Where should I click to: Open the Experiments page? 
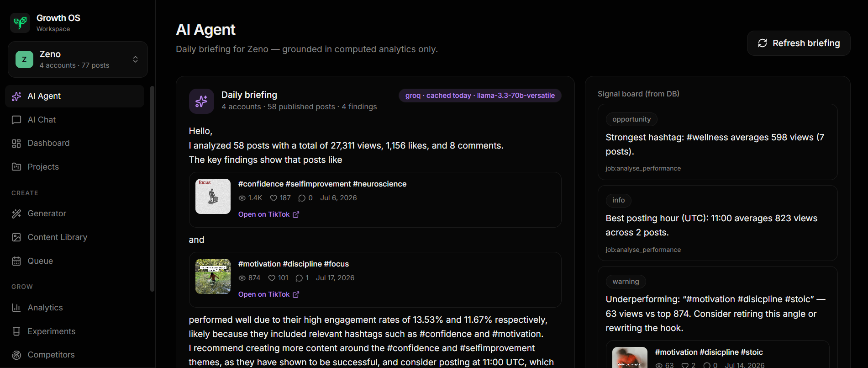click(x=75, y=331)
